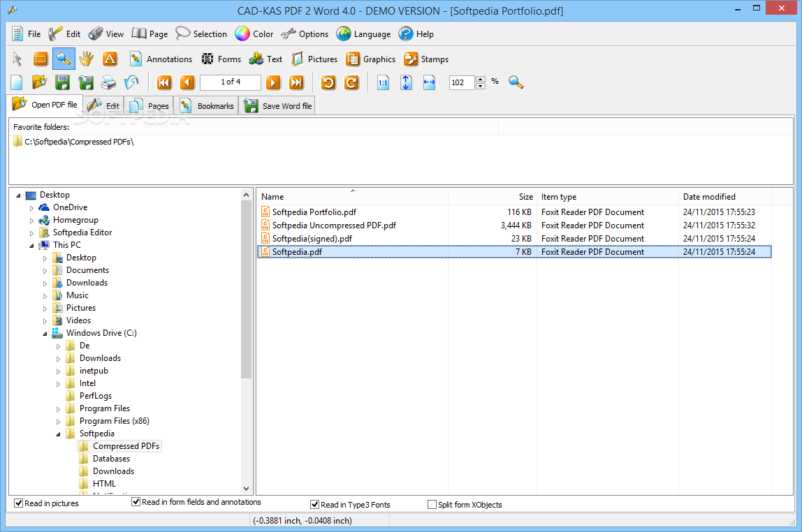The height and width of the screenshot is (532, 802).
Task: Click the open folder toolbar icon
Action: click(x=39, y=82)
